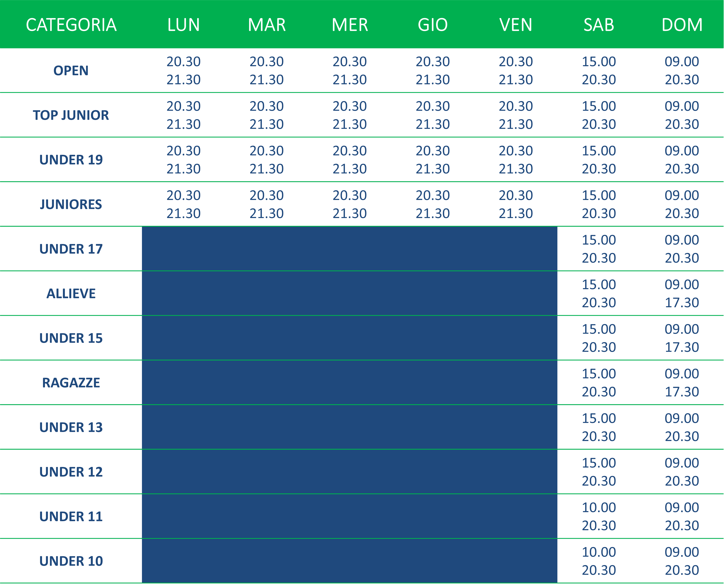This screenshot has width=724, height=588.
Task: Click the UNDER 10 category label
Action: (x=71, y=561)
